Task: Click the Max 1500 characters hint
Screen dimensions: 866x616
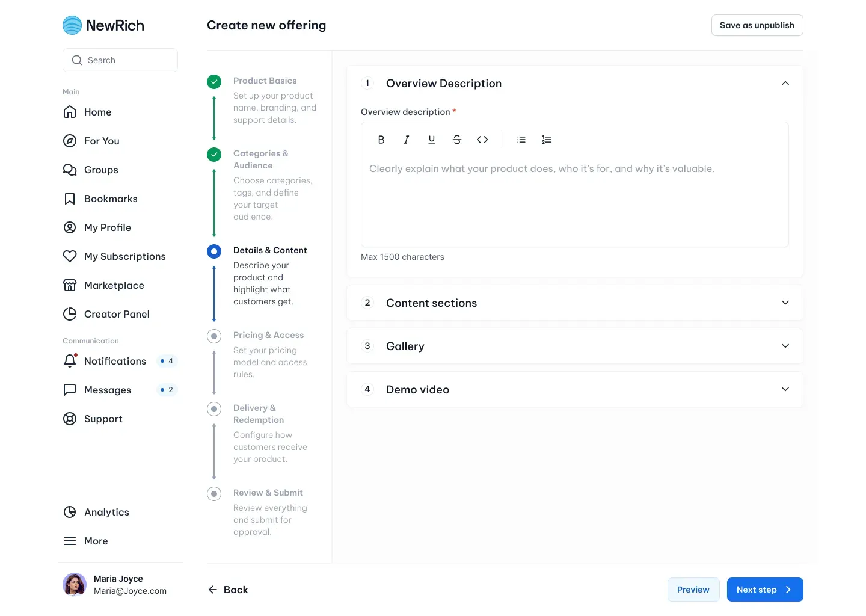Action: coord(402,257)
